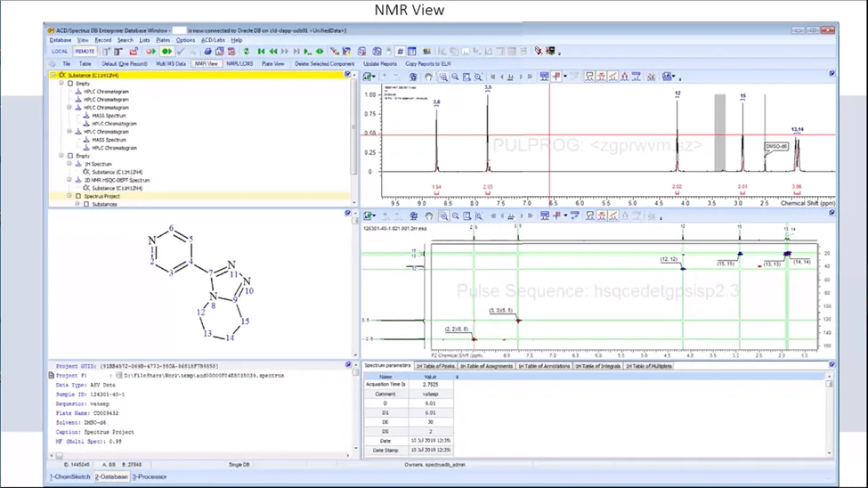Toggle the crosshair cursor button in 1H toolbar
The height and width of the screenshot is (488, 868).
click(x=556, y=77)
